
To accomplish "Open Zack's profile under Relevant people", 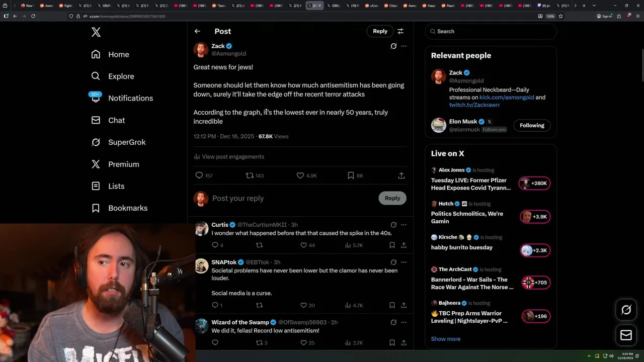I will (x=455, y=73).
